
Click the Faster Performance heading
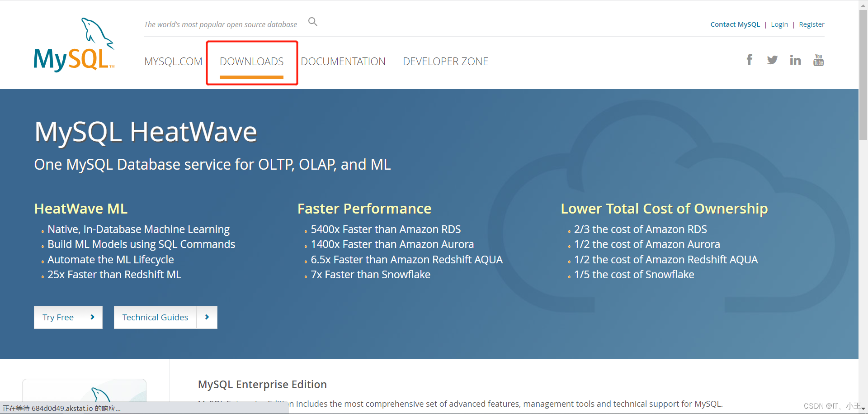[364, 209]
